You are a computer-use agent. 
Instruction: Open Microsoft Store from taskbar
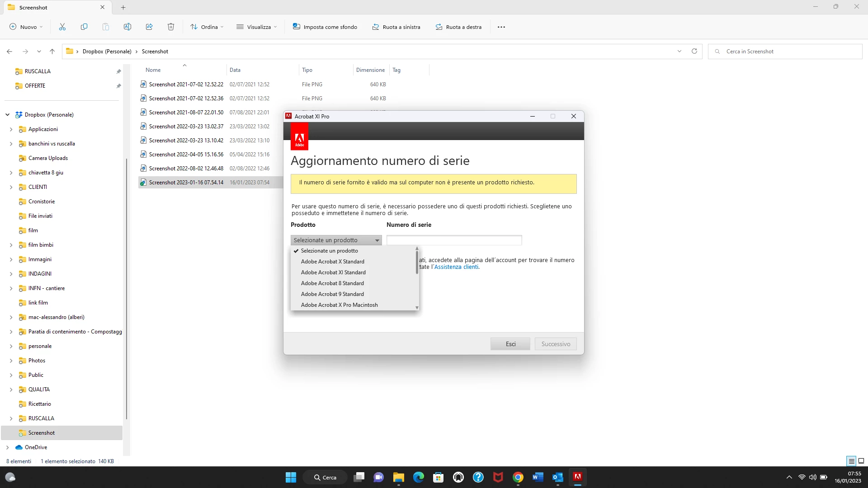pyautogui.click(x=438, y=477)
